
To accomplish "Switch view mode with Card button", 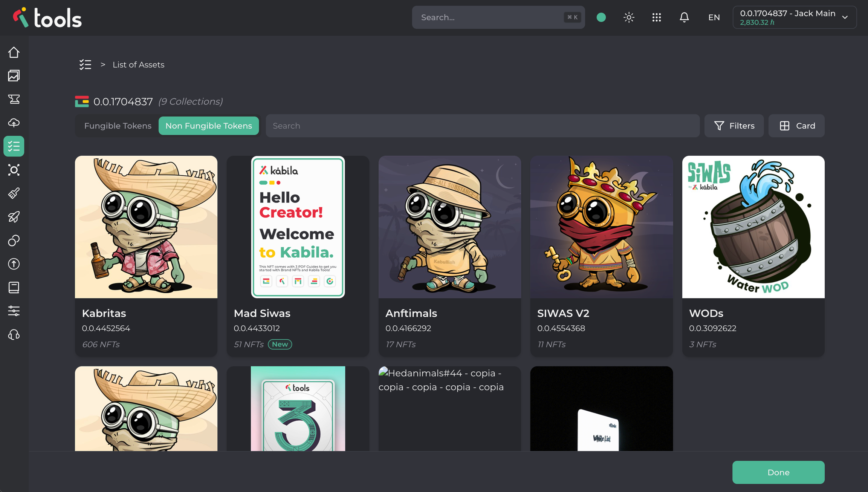I will click(796, 126).
